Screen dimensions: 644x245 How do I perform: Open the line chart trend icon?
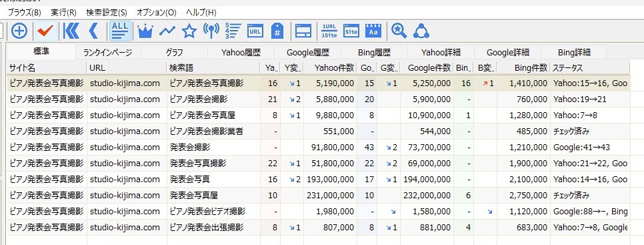coord(167,31)
